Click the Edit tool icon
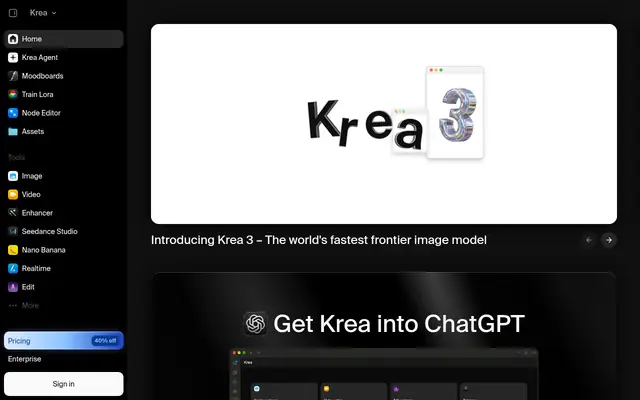The height and width of the screenshot is (400, 640). [13, 287]
